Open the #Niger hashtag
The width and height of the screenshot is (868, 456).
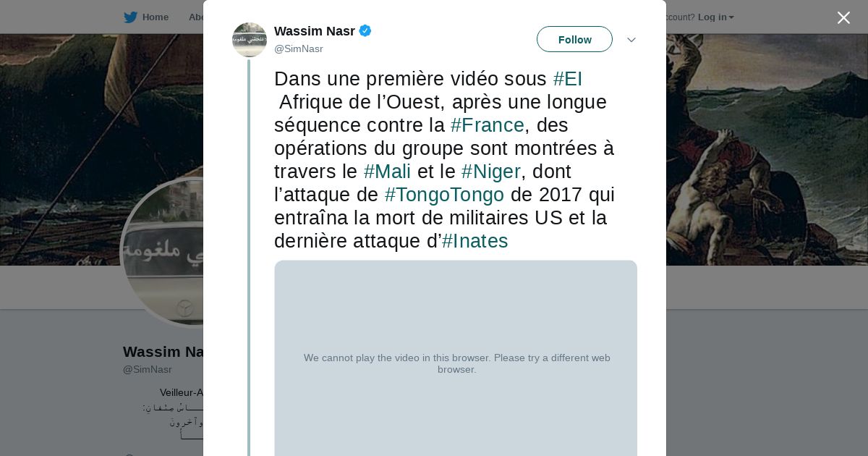click(491, 172)
